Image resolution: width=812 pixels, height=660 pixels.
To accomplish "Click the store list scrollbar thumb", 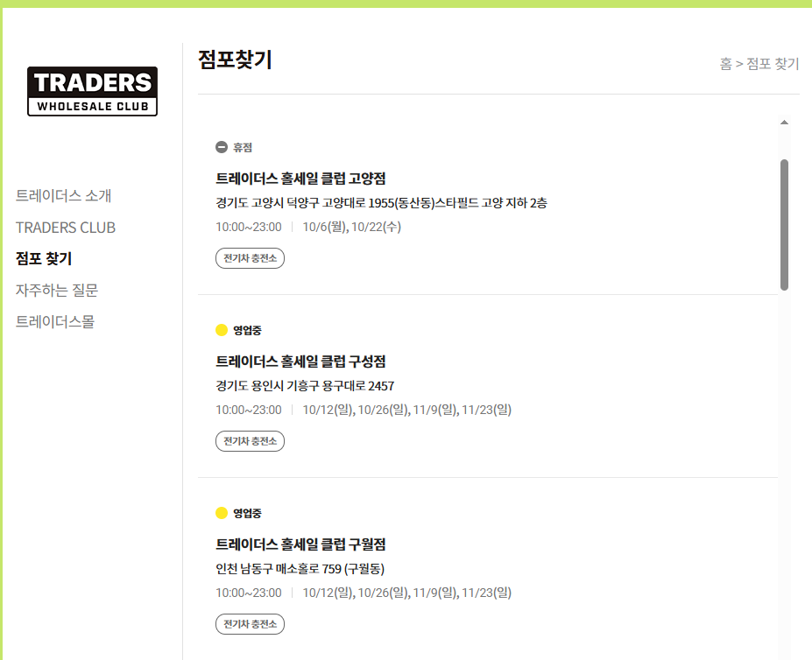I will 784,225.
